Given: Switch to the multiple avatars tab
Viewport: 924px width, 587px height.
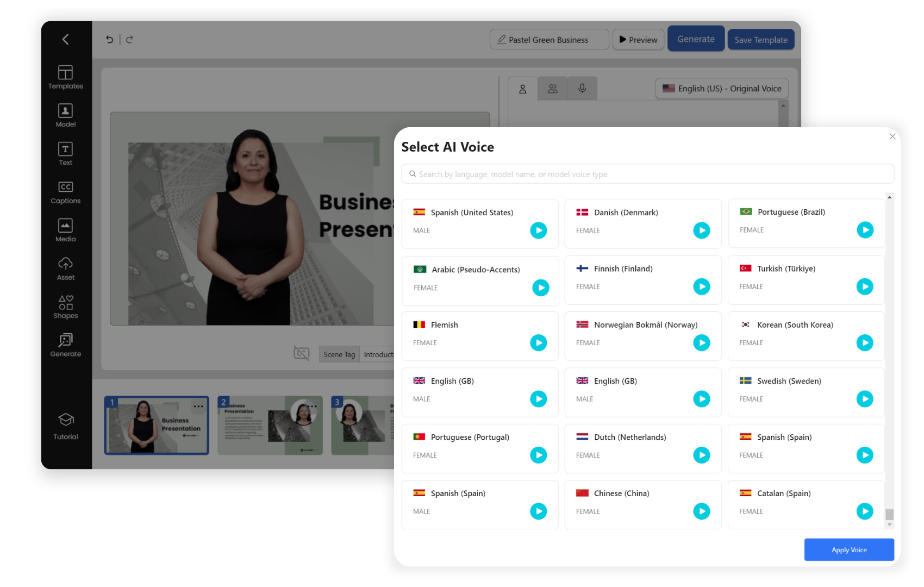Looking at the screenshot, I should 553,89.
